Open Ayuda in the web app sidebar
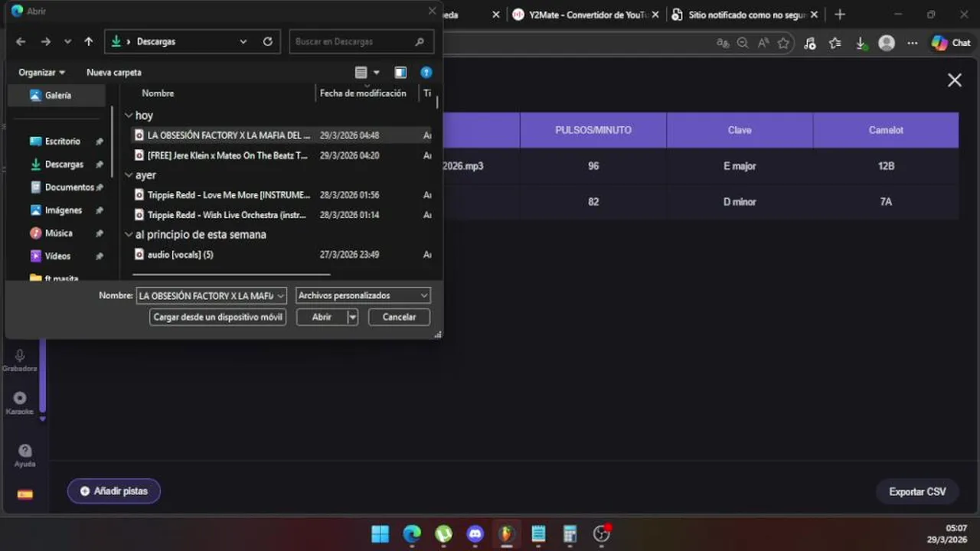The width and height of the screenshot is (980, 551). [x=24, y=455]
